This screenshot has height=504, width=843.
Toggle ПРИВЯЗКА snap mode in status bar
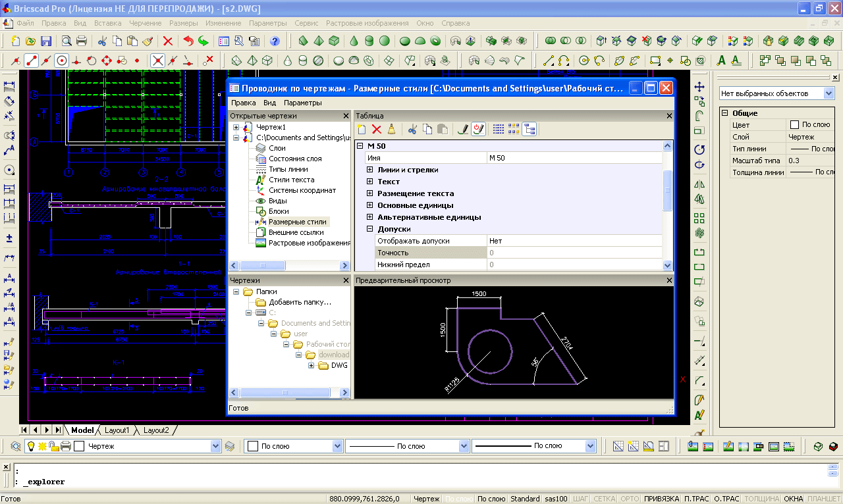pyautogui.click(x=661, y=499)
